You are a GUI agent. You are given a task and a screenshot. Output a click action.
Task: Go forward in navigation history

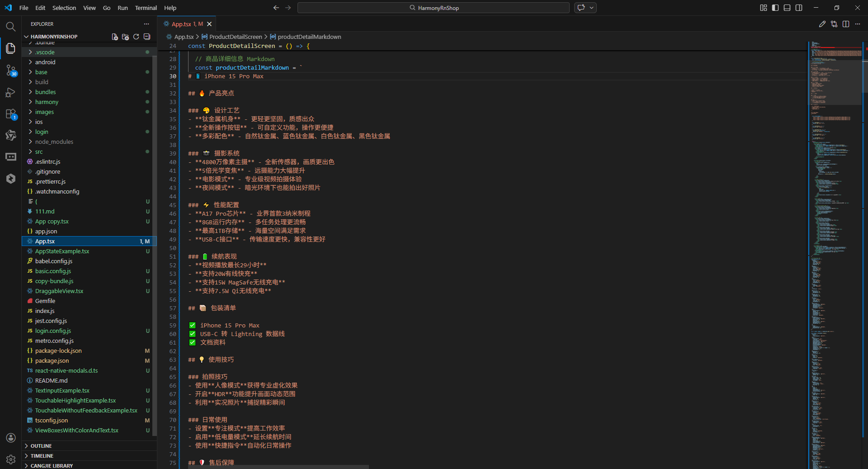coord(288,8)
